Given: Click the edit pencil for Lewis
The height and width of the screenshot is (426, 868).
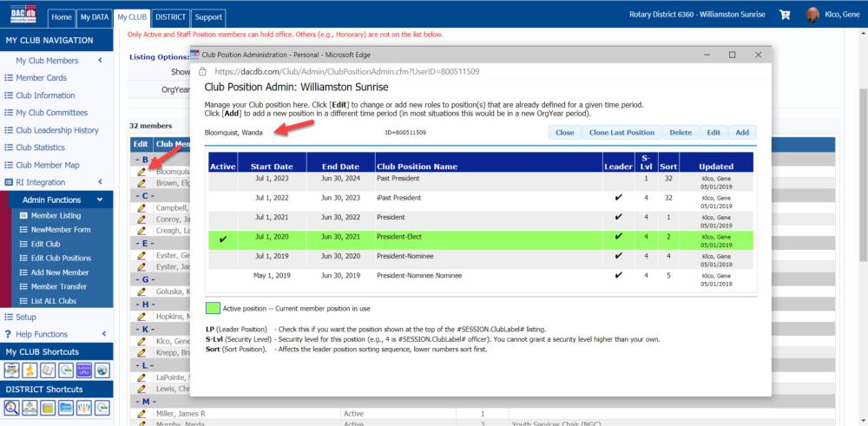Looking at the screenshot, I should [141, 389].
